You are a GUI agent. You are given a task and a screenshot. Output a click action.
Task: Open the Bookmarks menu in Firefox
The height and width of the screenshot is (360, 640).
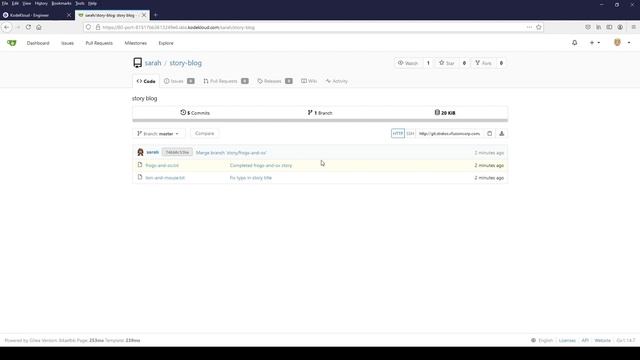click(x=61, y=3)
